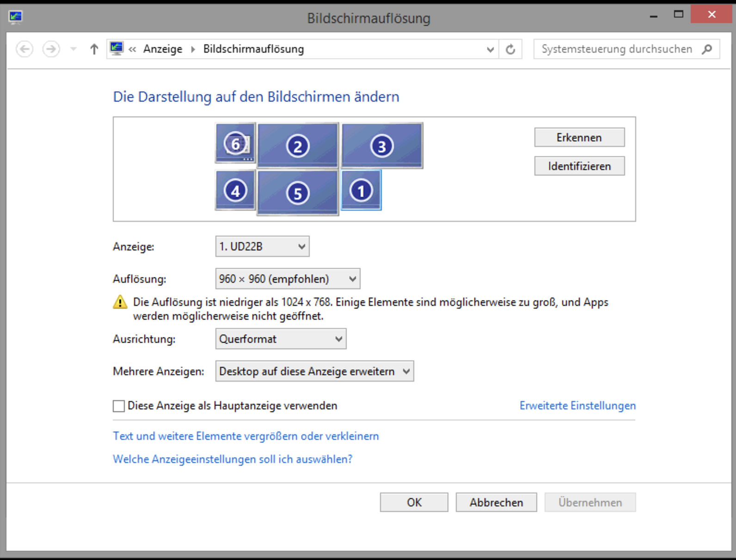This screenshot has width=736, height=560.
Task: Click the Bildschirmauflösung breadcrumb
Action: pos(254,49)
